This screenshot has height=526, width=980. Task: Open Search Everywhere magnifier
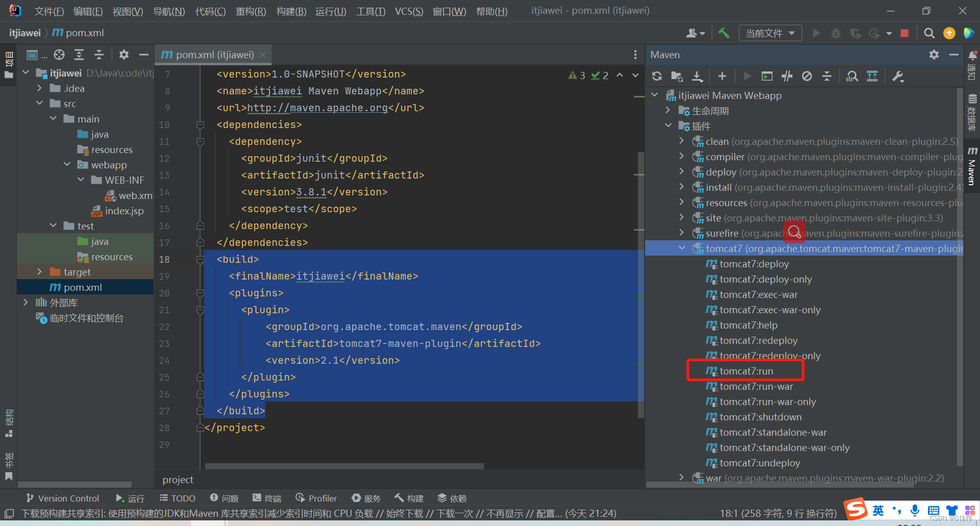tap(929, 33)
